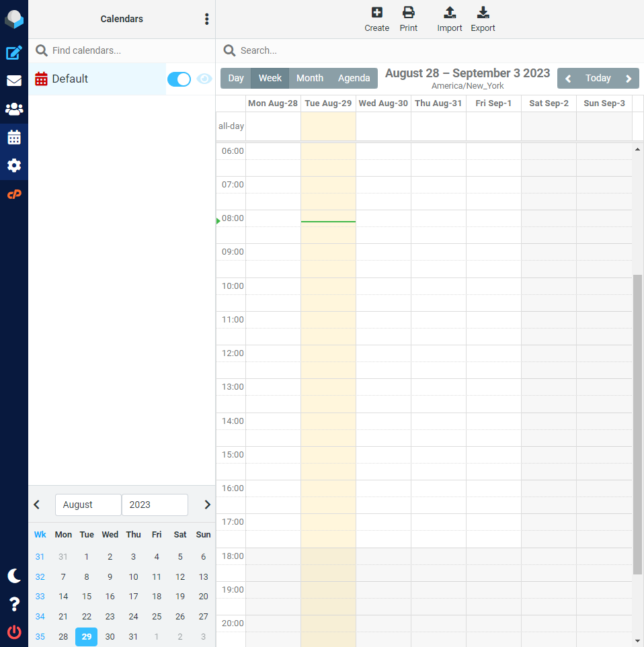Select day 24 in mini calendar
Screen dimensions: 644x647
click(133, 617)
